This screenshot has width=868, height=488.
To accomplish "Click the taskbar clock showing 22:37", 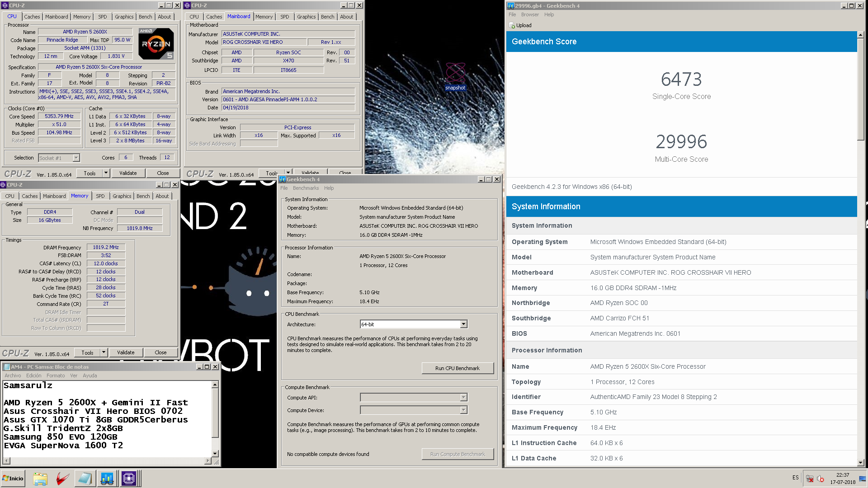I will 843,475.
